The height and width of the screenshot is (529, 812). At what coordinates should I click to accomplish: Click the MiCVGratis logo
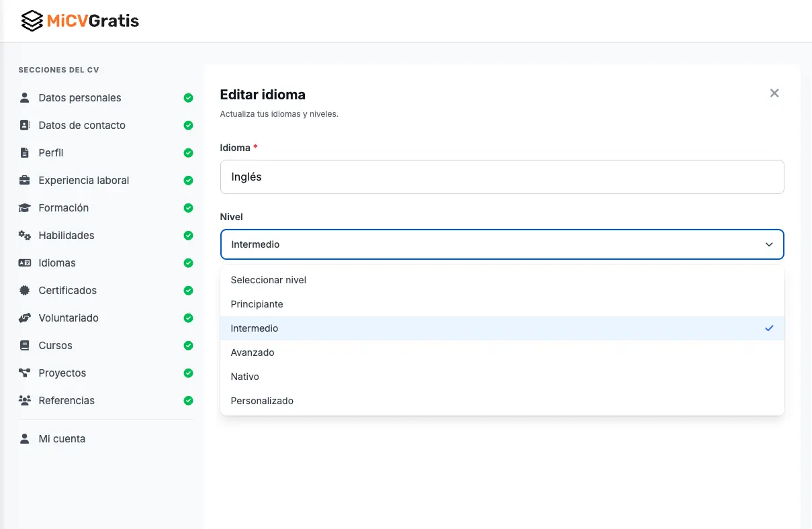(x=80, y=21)
